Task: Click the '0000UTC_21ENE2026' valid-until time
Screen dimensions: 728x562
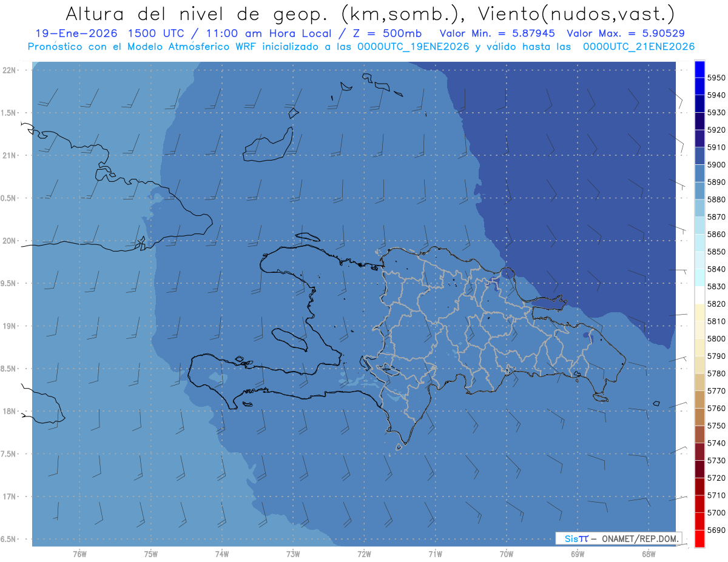Action: coord(639,47)
